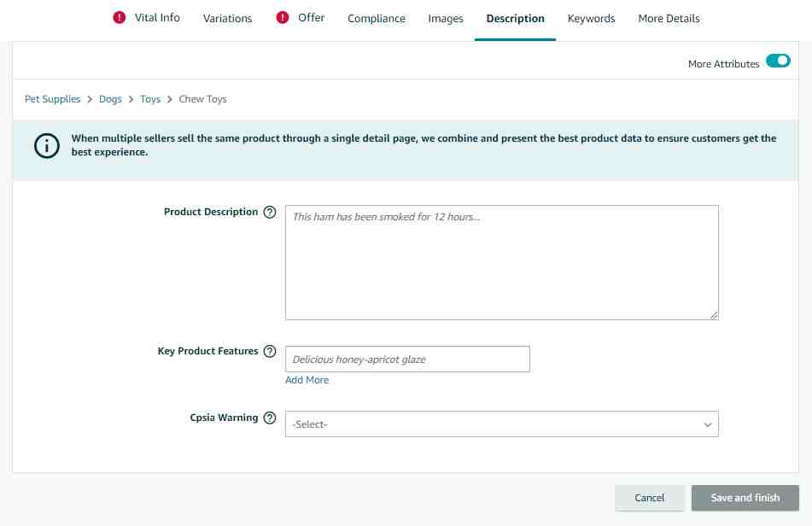Open the Toys breadcrumb link
The width and height of the screenshot is (812, 526).
click(150, 99)
